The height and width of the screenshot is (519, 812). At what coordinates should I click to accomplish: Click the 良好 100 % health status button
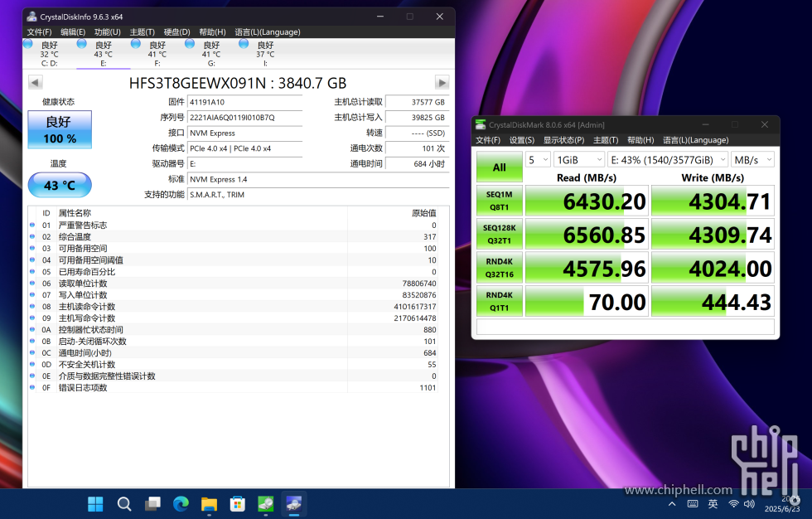click(x=60, y=129)
